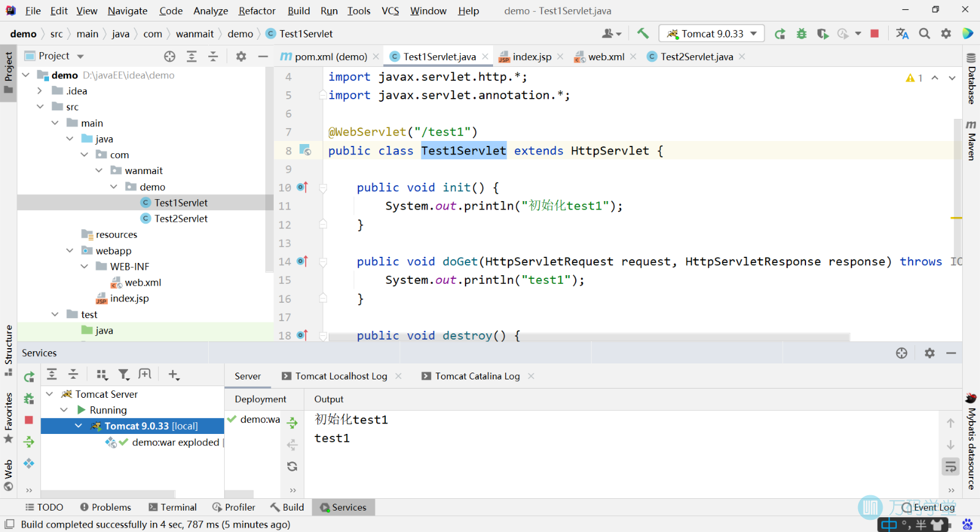Collapse All icon in Project panel header
Screen dimensions: 980x532
tap(213, 56)
